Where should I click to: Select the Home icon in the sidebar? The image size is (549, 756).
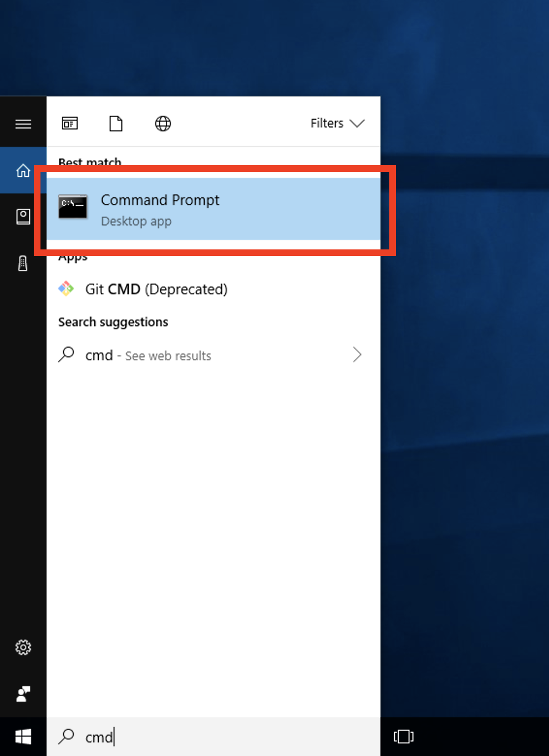point(23,170)
